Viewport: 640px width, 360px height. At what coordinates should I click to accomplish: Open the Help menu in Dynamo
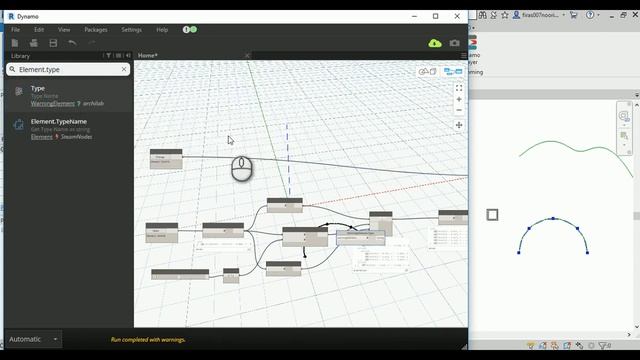(x=162, y=29)
